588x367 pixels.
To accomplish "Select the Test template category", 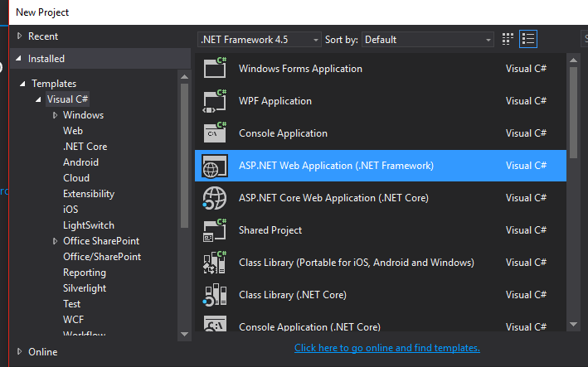I will click(71, 304).
